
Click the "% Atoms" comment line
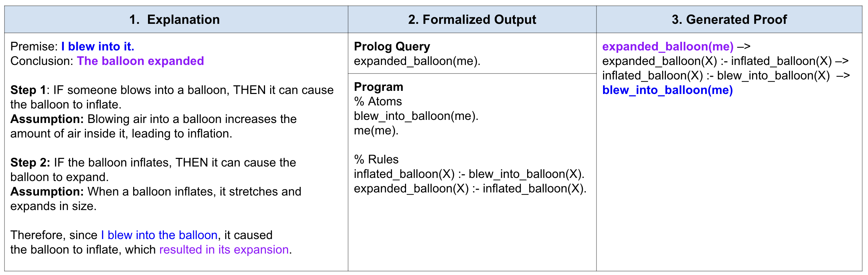378,102
